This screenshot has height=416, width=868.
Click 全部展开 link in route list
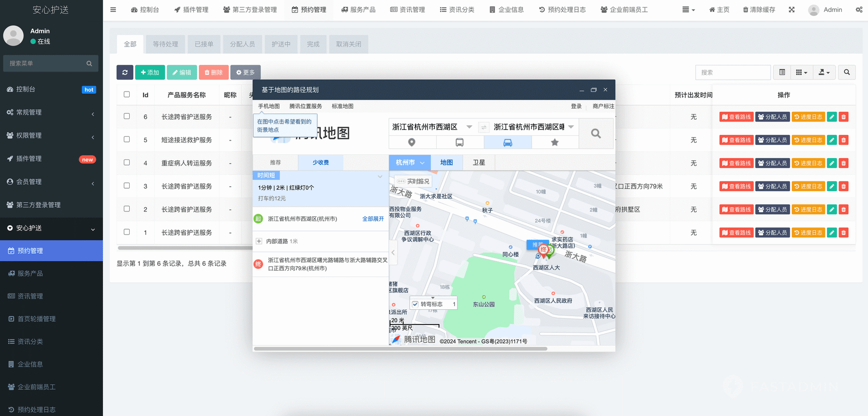pyautogui.click(x=373, y=219)
